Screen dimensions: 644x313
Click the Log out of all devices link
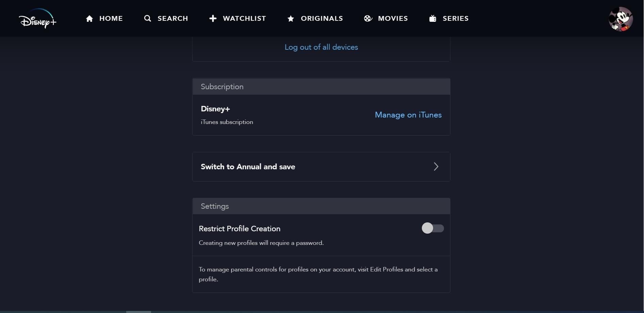click(321, 47)
